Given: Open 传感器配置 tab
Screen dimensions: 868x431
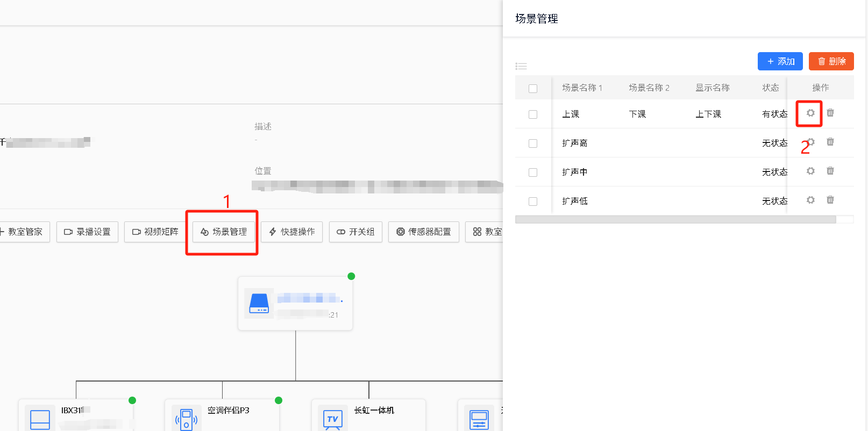Looking at the screenshot, I should coord(424,232).
